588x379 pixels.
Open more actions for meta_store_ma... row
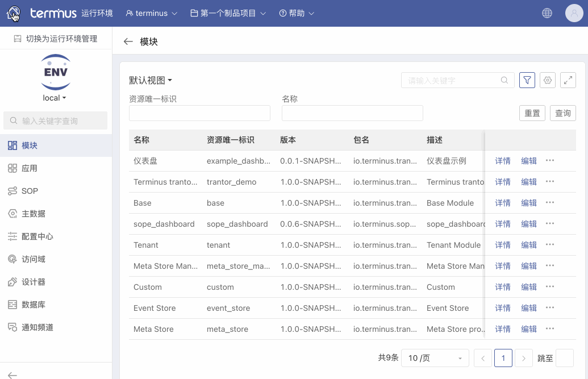tap(550, 266)
